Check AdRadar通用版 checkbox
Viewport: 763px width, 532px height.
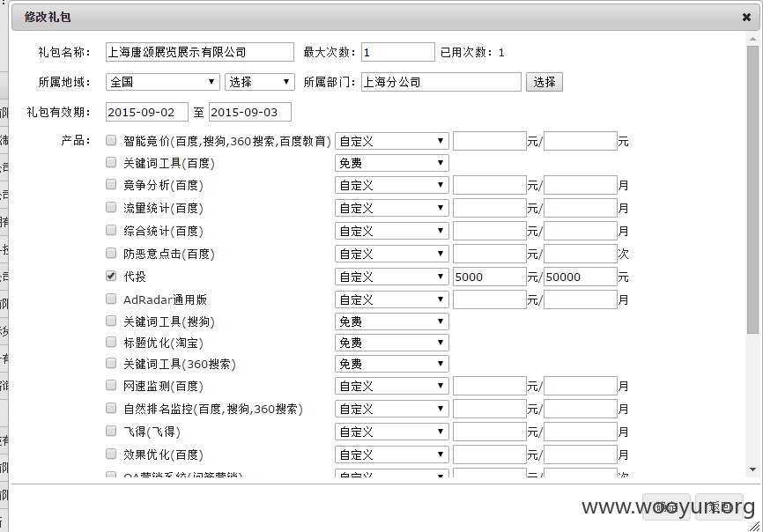(111, 299)
